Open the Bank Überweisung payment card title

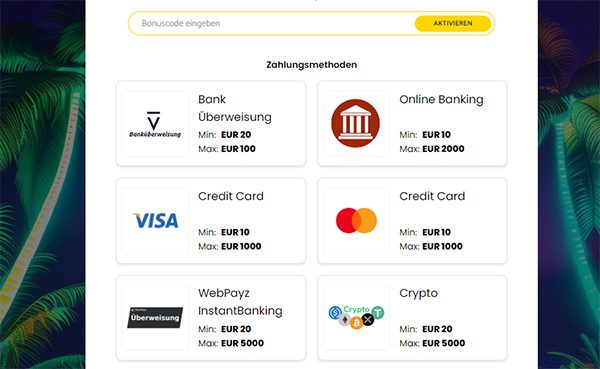[235, 108]
